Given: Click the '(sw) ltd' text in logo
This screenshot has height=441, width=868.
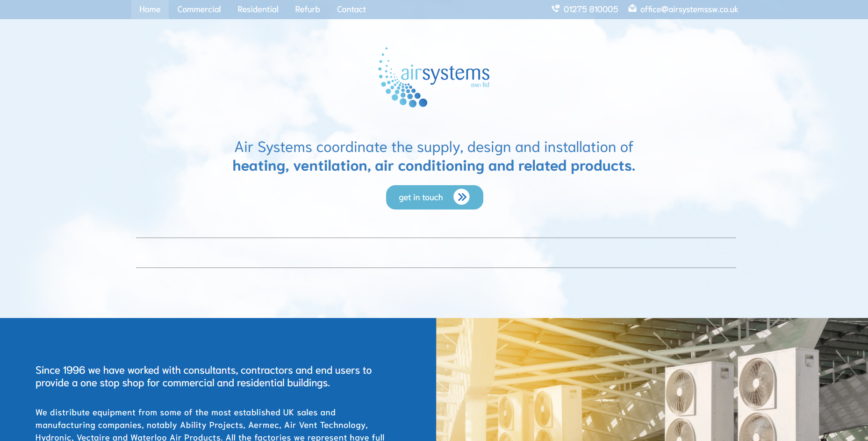Looking at the screenshot, I should tap(480, 85).
